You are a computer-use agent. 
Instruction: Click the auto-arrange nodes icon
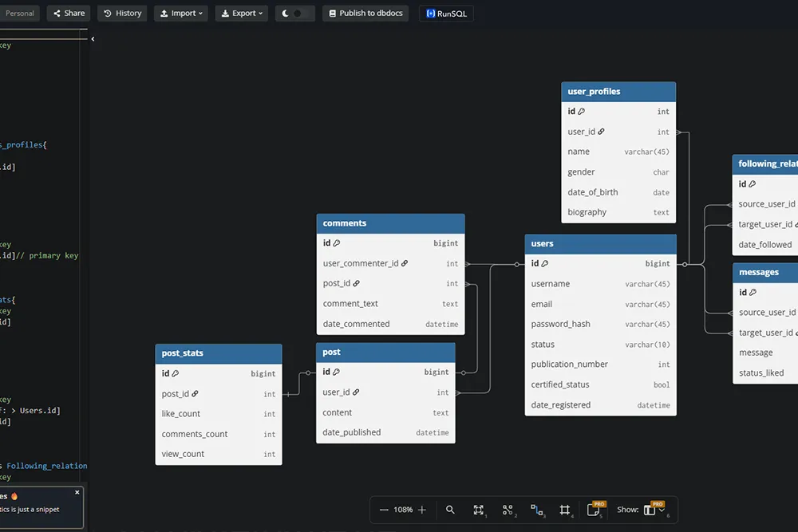[508, 510]
